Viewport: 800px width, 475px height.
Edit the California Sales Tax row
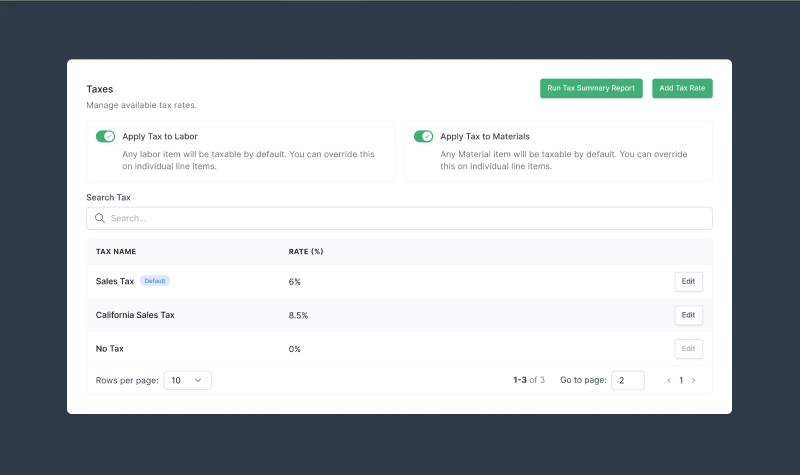pyautogui.click(x=688, y=315)
